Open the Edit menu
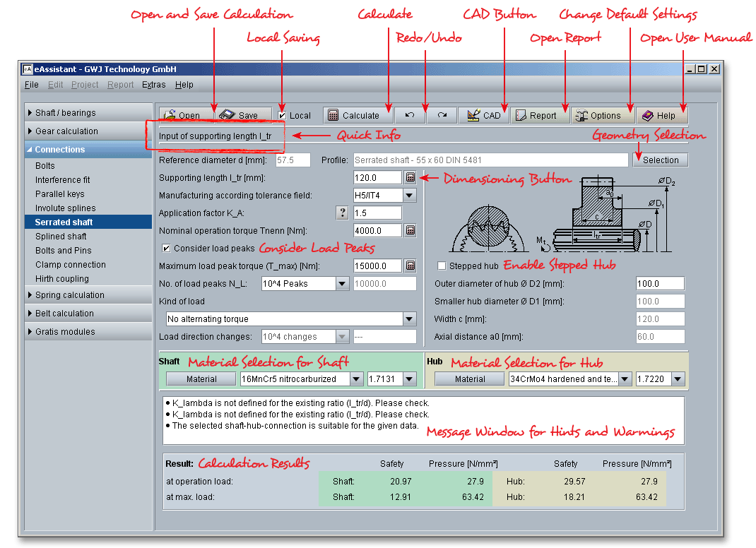 coord(55,85)
